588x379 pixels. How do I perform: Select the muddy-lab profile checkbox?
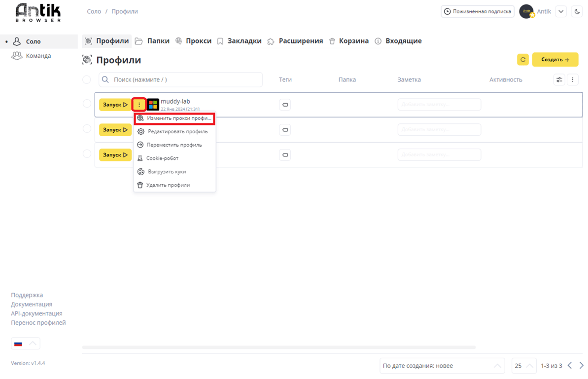[x=87, y=104]
